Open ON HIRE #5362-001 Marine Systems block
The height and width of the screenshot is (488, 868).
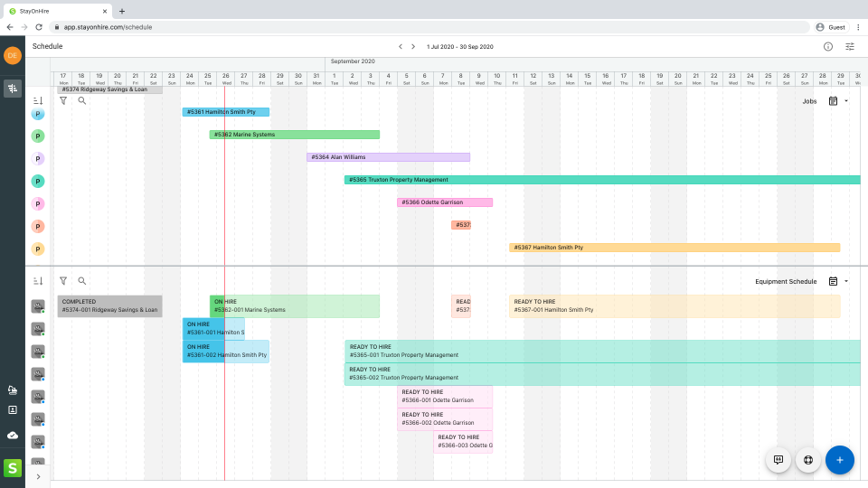click(x=295, y=306)
